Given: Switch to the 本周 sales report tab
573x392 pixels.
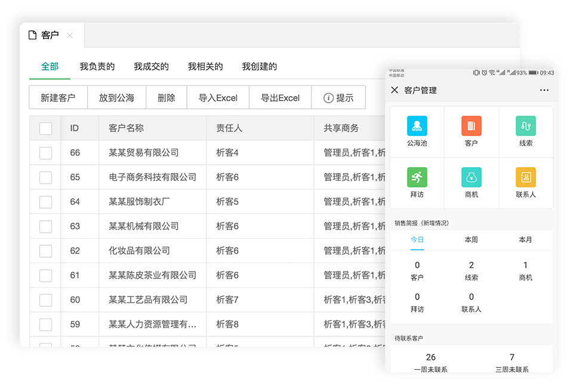Looking at the screenshot, I should pos(471,240).
